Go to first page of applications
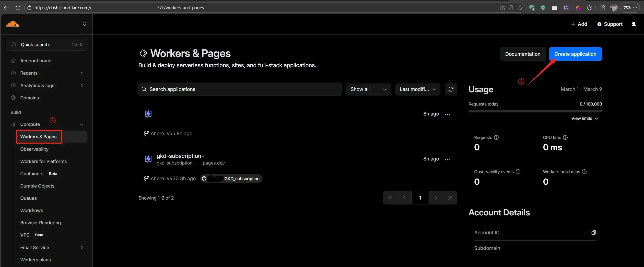The image size is (644, 267). coord(390,198)
